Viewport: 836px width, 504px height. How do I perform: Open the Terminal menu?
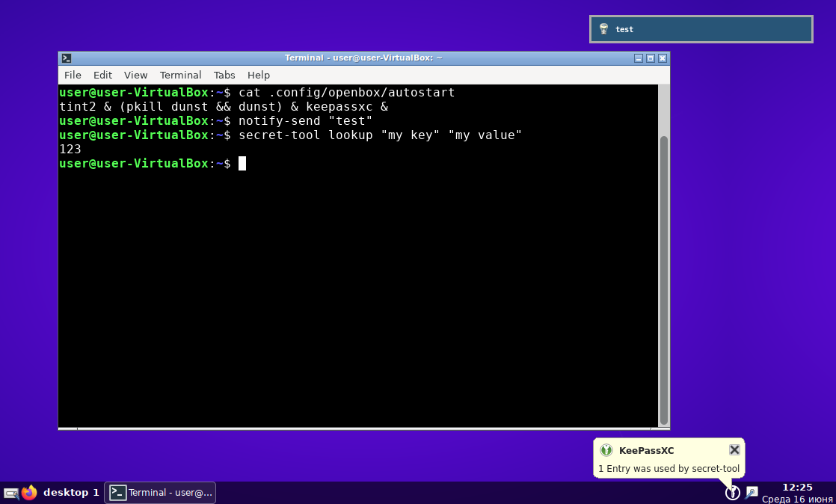(180, 75)
